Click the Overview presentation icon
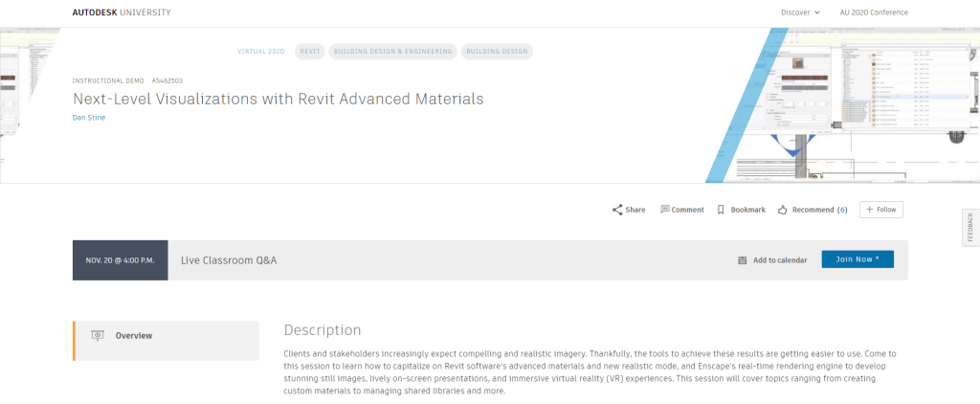This screenshot has width=980, height=404. pos(97,336)
